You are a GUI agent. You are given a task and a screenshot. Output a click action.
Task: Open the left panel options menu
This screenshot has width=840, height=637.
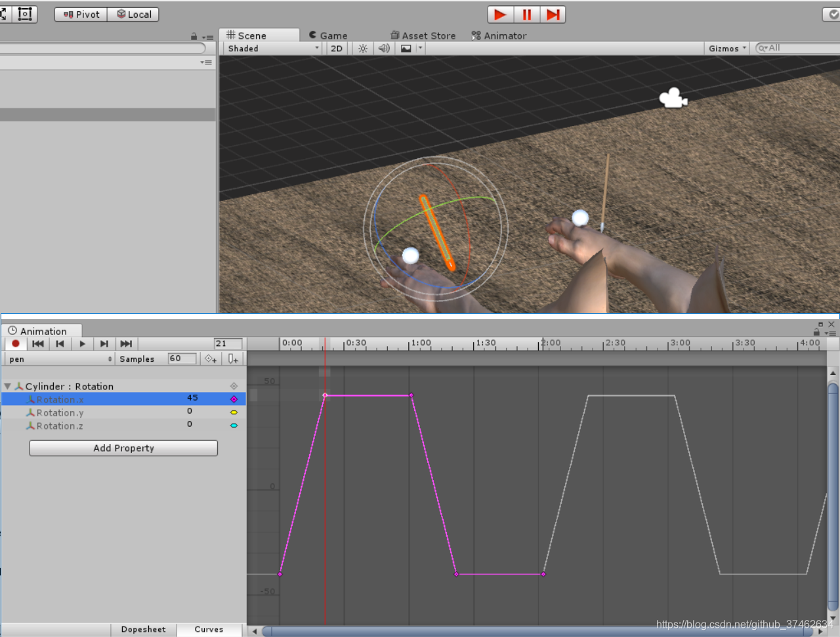click(x=208, y=37)
